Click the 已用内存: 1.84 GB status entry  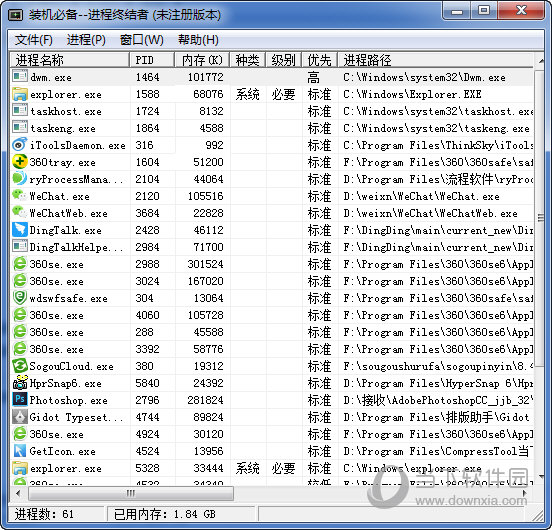click(164, 514)
